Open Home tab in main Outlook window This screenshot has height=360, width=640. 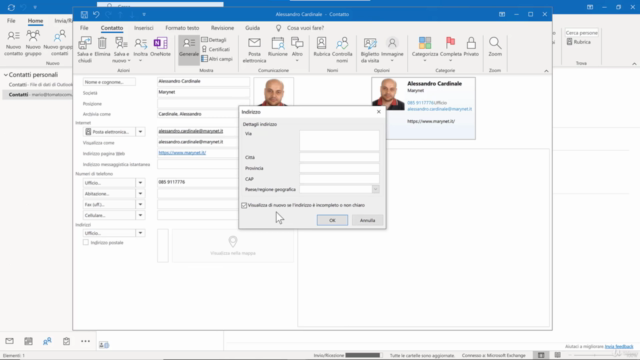pos(35,21)
